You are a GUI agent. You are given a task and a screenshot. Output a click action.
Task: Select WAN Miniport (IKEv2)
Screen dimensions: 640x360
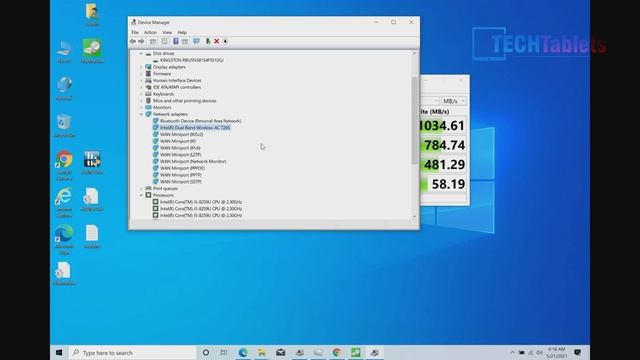pos(182,134)
